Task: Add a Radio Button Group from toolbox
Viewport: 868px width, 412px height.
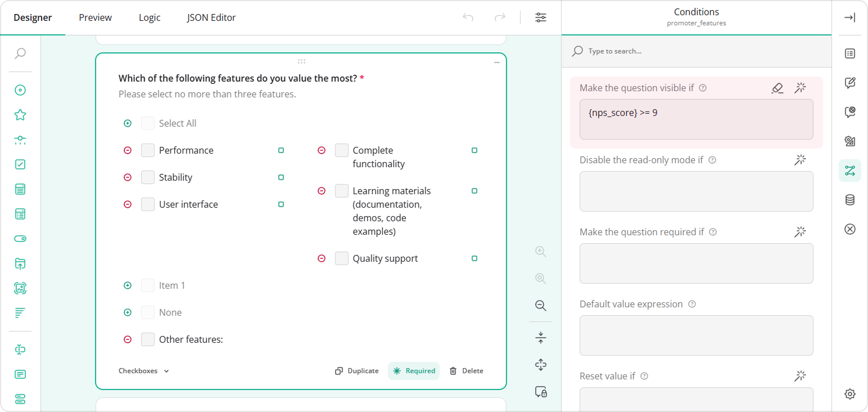Action: click(x=20, y=90)
